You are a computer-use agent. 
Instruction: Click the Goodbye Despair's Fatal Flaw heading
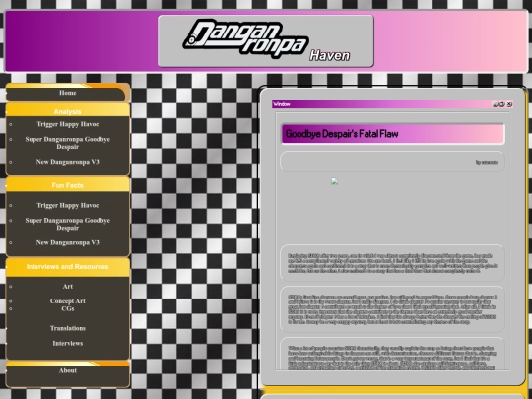342,134
